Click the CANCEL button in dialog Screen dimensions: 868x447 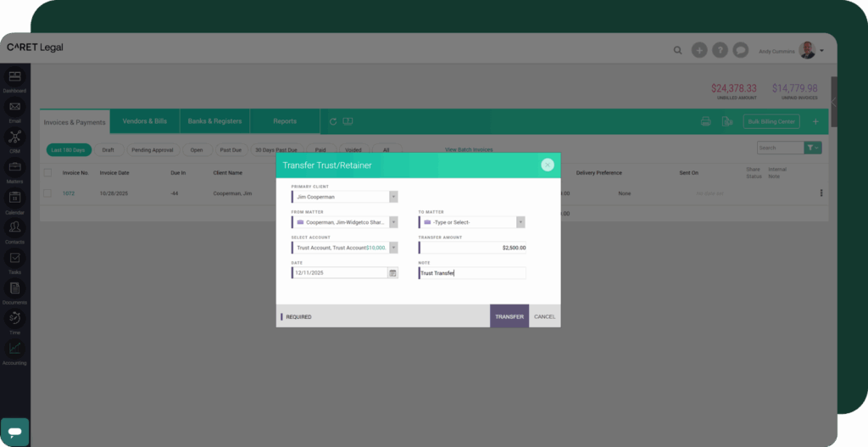[x=545, y=317]
